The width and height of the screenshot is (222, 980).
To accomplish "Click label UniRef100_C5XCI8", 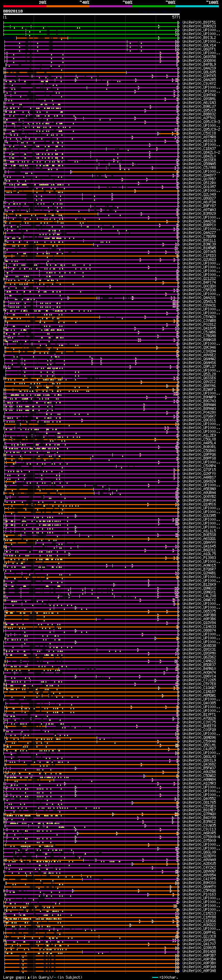I will (x=199, y=133).
